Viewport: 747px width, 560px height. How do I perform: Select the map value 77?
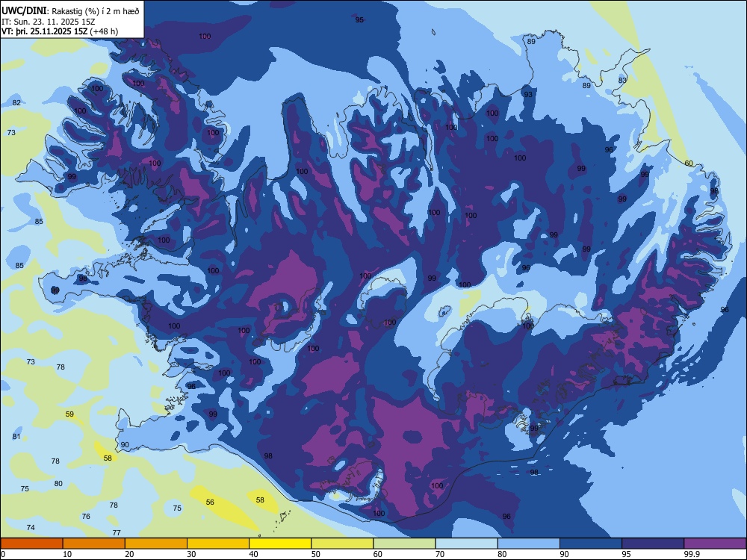[x=117, y=532]
